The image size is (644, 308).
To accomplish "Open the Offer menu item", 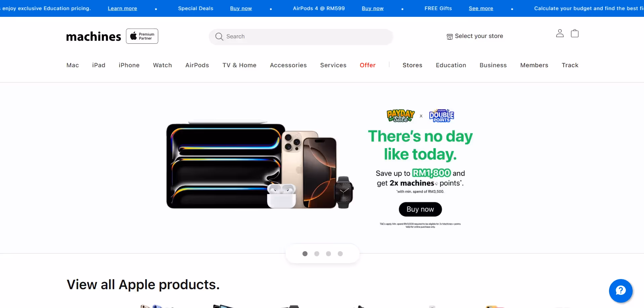I will tap(368, 65).
